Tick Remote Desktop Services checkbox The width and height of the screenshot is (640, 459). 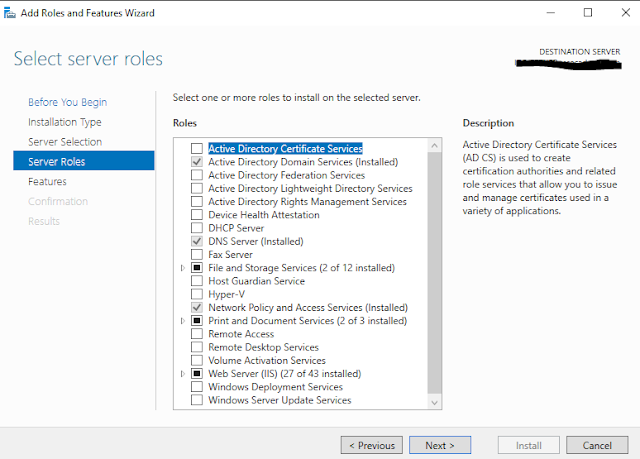pyautogui.click(x=197, y=347)
